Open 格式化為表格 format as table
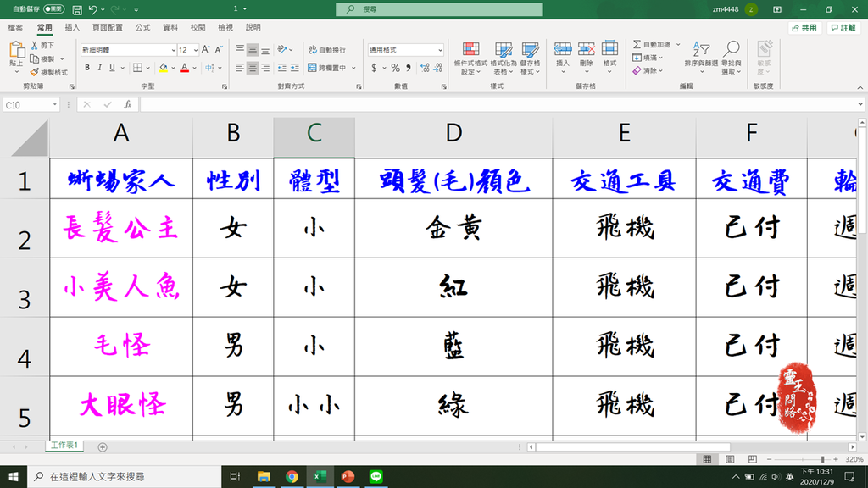Screen dimensions: 868x488 pos(504,58)
